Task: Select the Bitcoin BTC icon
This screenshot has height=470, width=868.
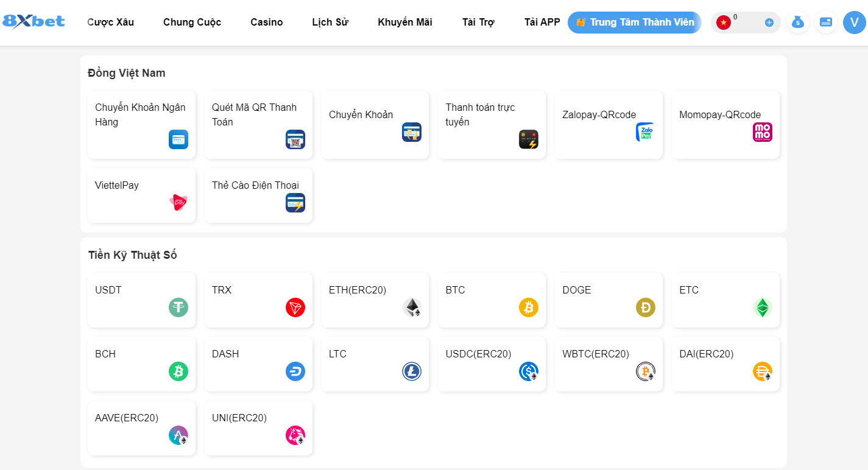Action: point(528,307)
